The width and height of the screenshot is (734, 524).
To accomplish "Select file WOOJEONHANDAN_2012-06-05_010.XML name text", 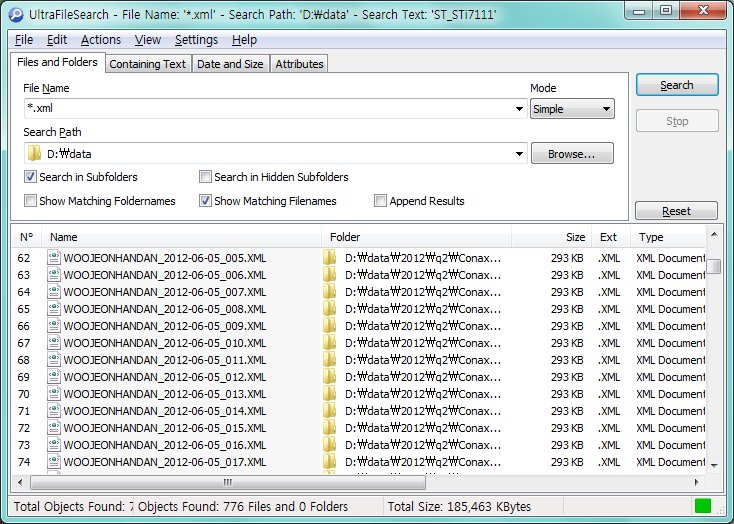I will pyautogui.click(x=165, y=343).
